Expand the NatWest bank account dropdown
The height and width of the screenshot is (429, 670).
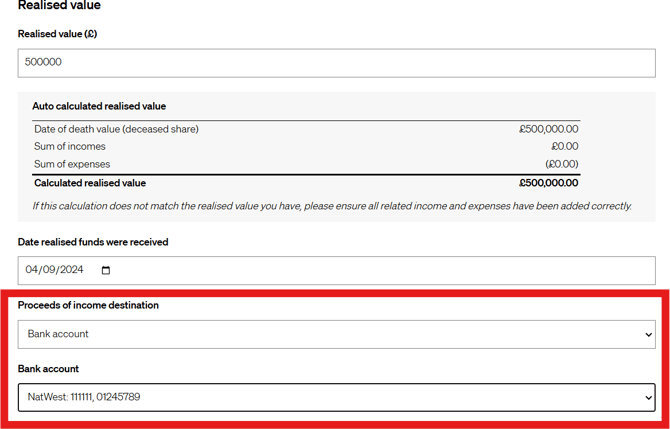click(336, 397)
